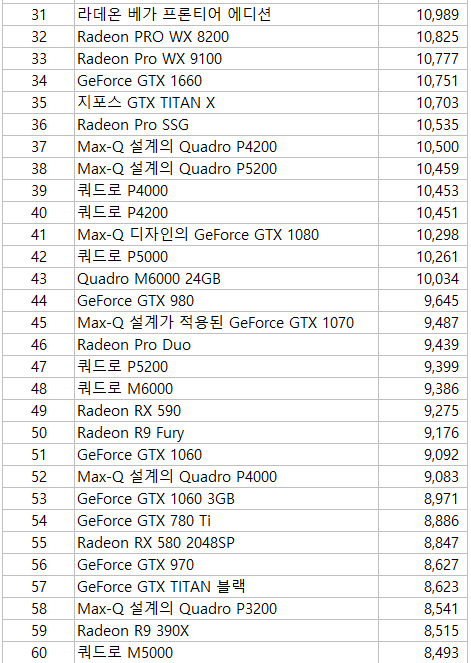This screenshot has height=663, width=471.
Task: Select the 'GeForce GTX 1060 3GB' cell
Action: [226, 499]
